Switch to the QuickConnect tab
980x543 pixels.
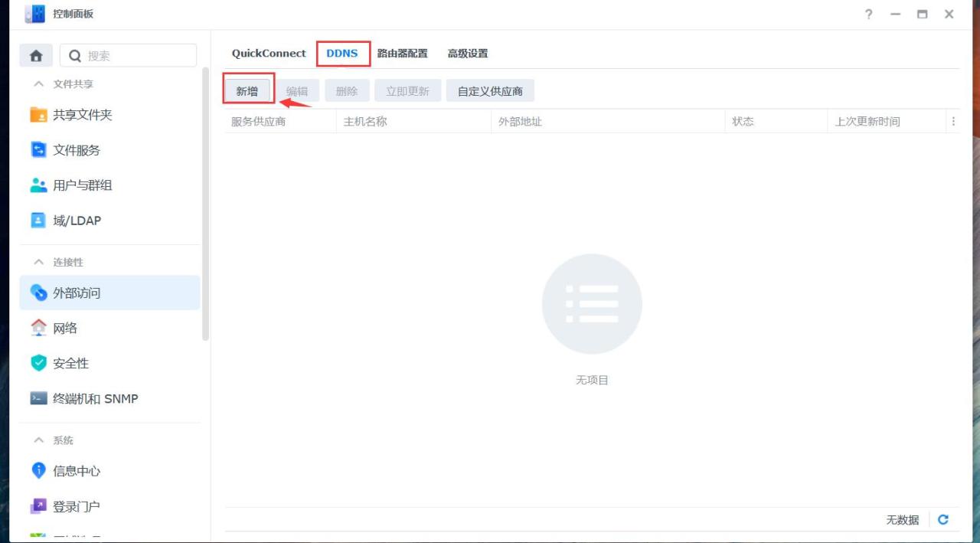269,54
